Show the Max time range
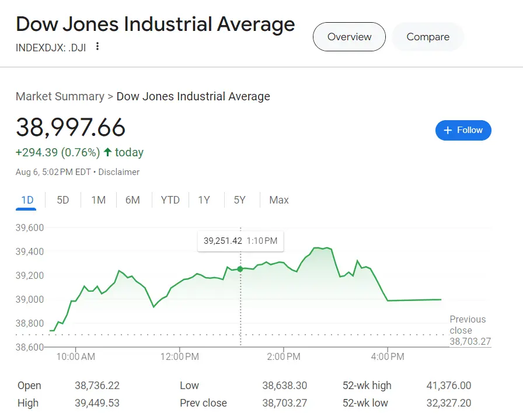 point(279,200)
